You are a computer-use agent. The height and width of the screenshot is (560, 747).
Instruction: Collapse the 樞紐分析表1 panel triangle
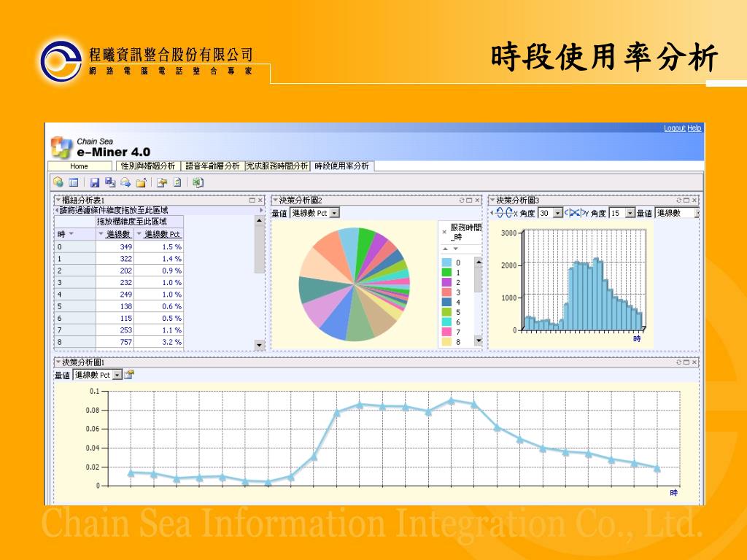click(58, 200)
